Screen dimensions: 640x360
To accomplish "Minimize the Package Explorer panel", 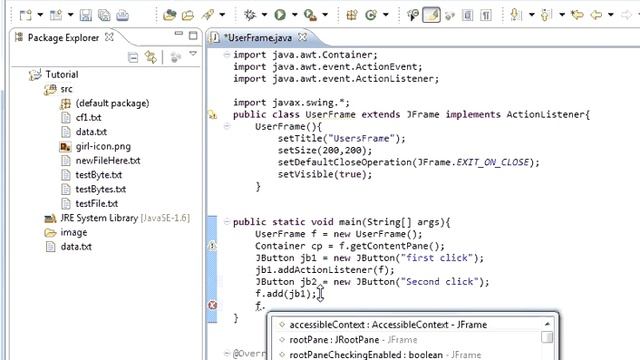I will tap(178, 34).
